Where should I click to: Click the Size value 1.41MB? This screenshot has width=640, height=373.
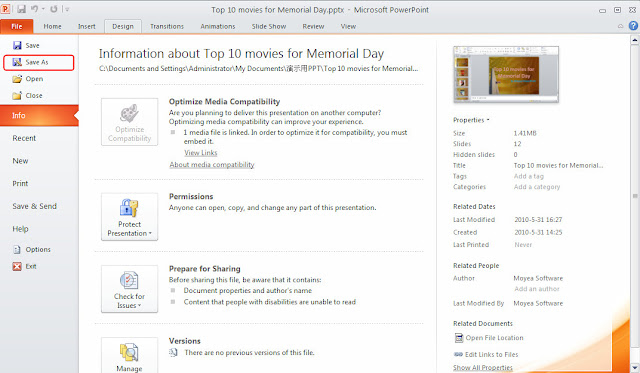pyautogui.click(x=525, y=133)
